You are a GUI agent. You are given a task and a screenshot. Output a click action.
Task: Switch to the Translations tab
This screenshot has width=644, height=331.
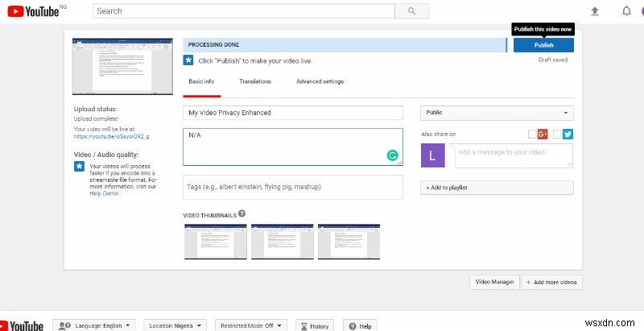coord(255,81)
